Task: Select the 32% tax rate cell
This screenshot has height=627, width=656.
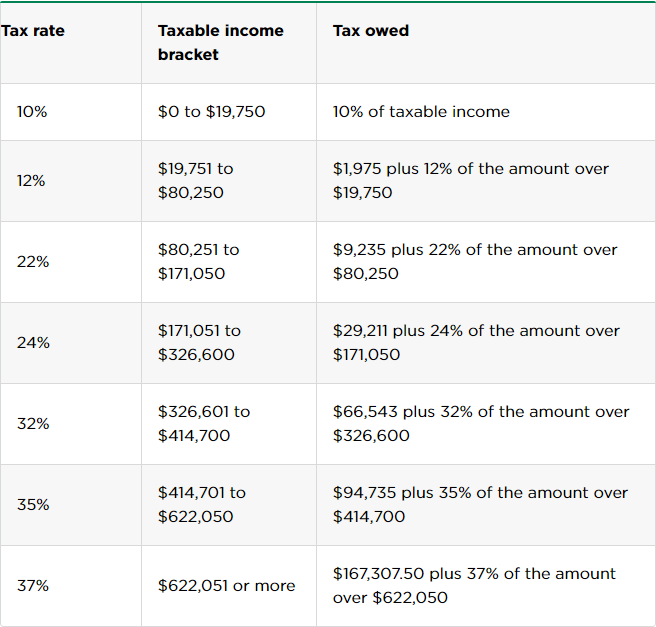Action: (x=33, y=424)
